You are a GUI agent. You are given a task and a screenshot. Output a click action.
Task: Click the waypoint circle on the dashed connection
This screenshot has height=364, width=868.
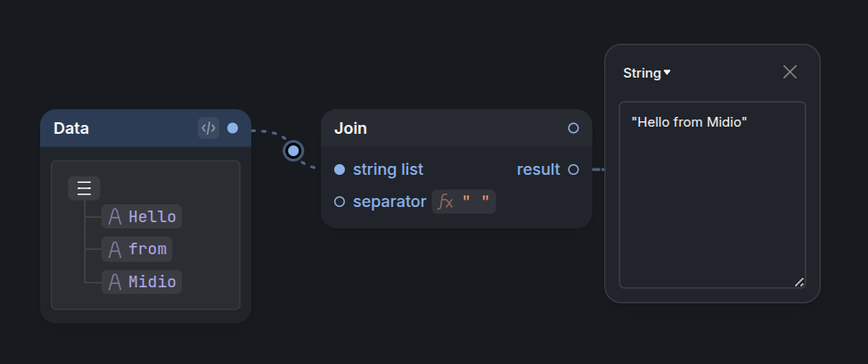tap(293, 151)
